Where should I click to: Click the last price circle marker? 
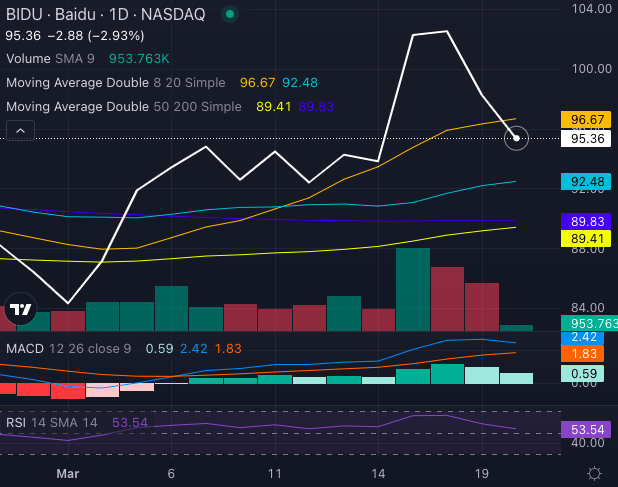[516, 138]
